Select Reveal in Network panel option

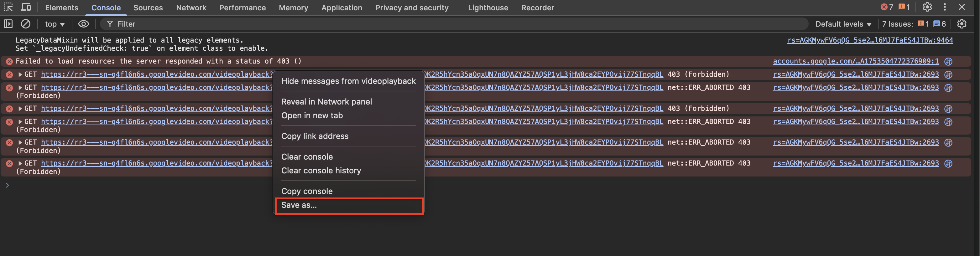click(x=326, y=102)
